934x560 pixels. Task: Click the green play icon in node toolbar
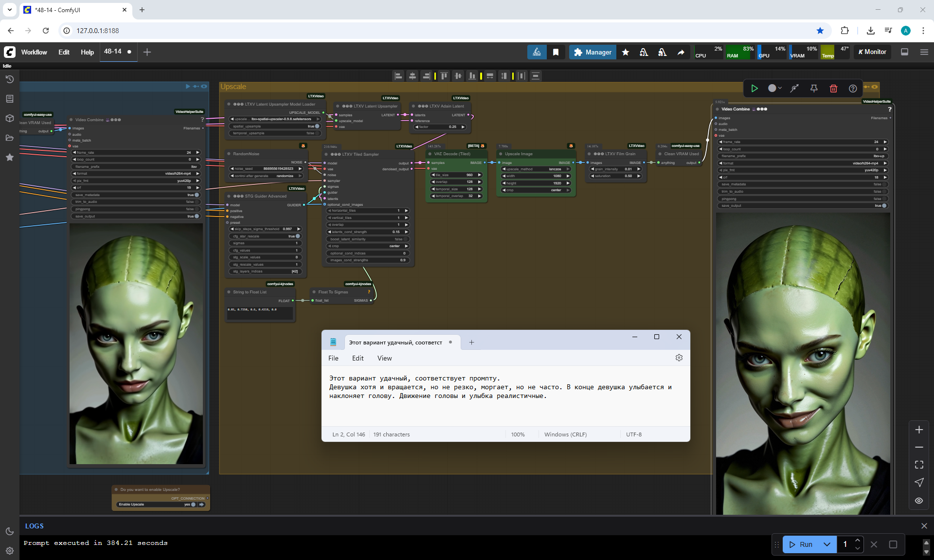click(x=754, y=88)
